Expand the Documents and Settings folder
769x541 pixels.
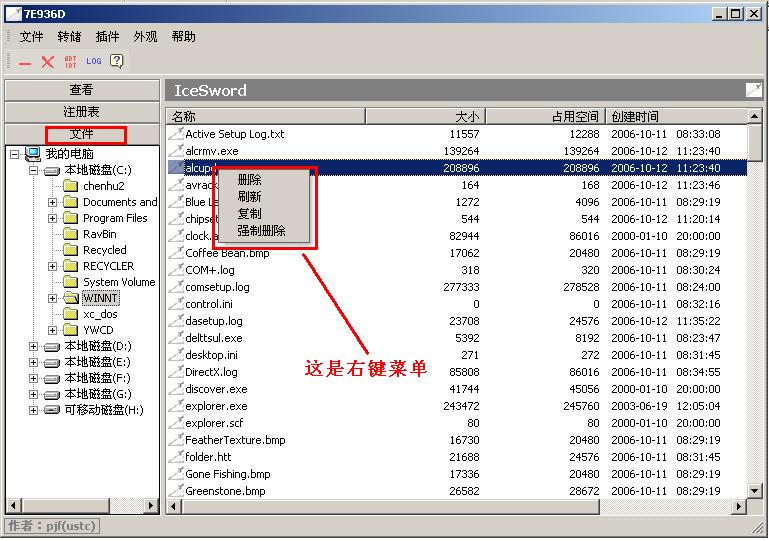point(52,202)
